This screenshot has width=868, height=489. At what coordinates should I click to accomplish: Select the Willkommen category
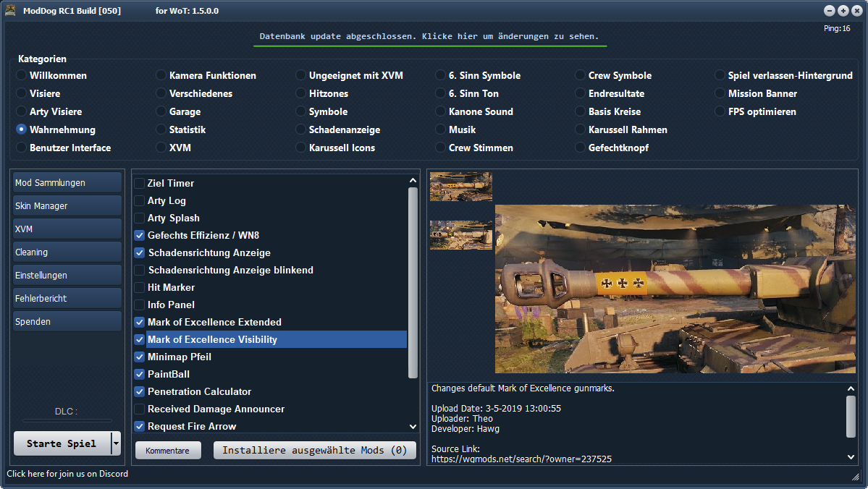21,75
